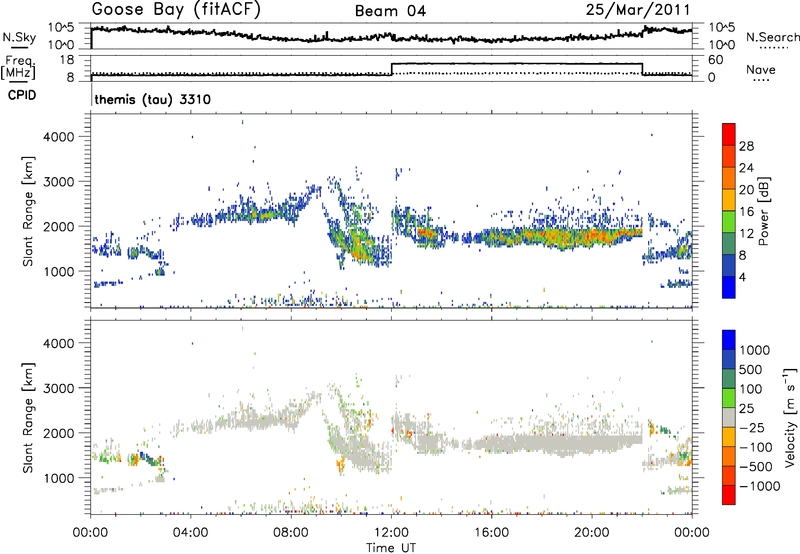This screenshot has height=554, width=800.
Task: Click the 'Velocity [m s-1]' color bar title
Action: 790,417
